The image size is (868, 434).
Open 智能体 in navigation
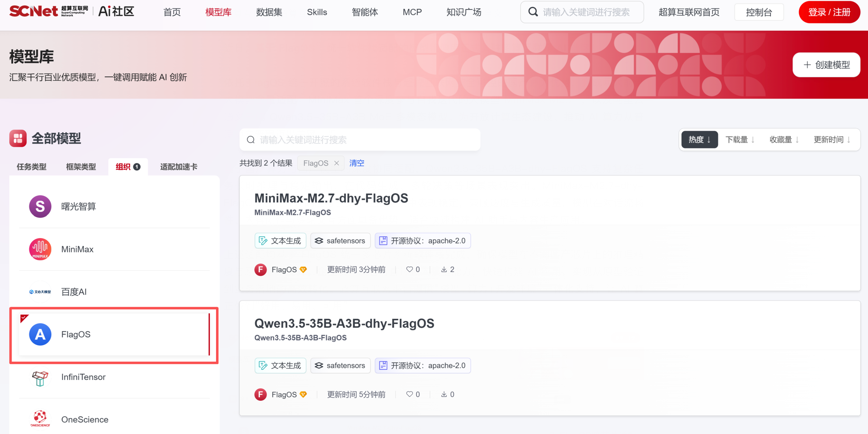(365, 12)
